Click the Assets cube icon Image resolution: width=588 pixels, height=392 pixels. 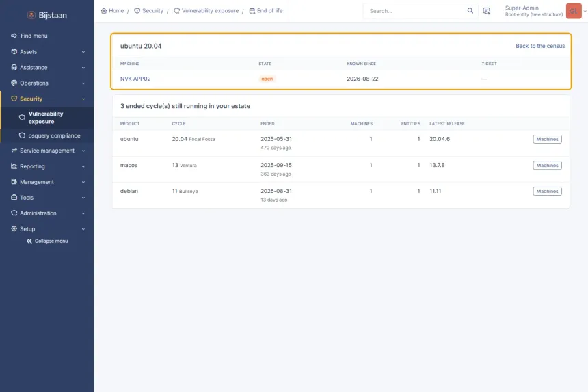pos(14,51)
